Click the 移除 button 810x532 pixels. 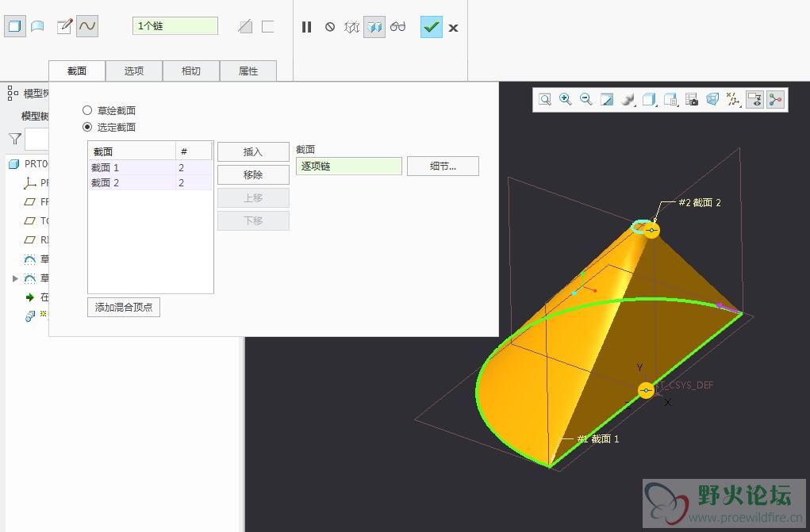pyautogui.click(x=253, y=174)
